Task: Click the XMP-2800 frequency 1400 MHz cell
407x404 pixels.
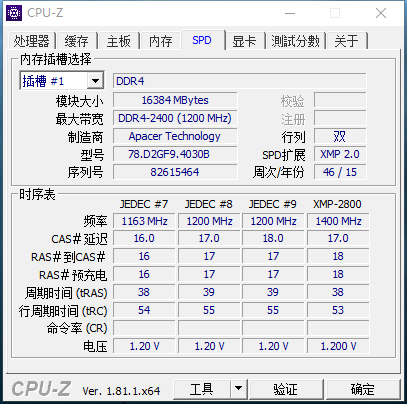Action: coord(338,221)
